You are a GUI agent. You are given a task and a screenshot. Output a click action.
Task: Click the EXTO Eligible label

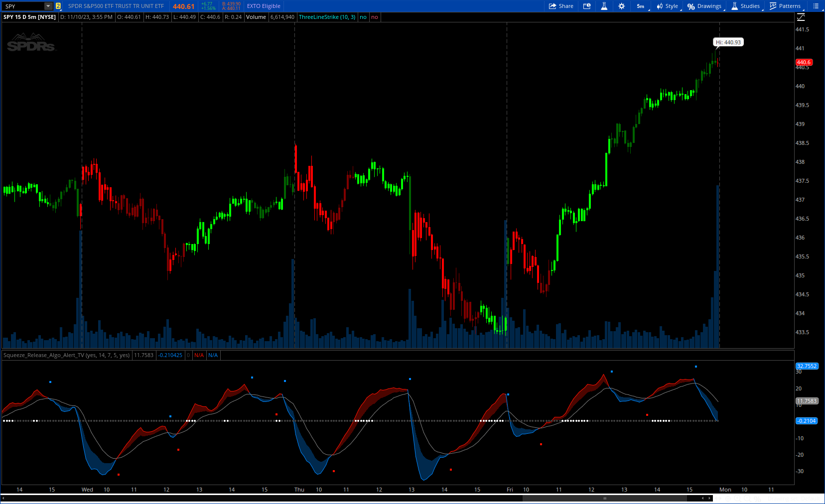(x=264, y=6)
